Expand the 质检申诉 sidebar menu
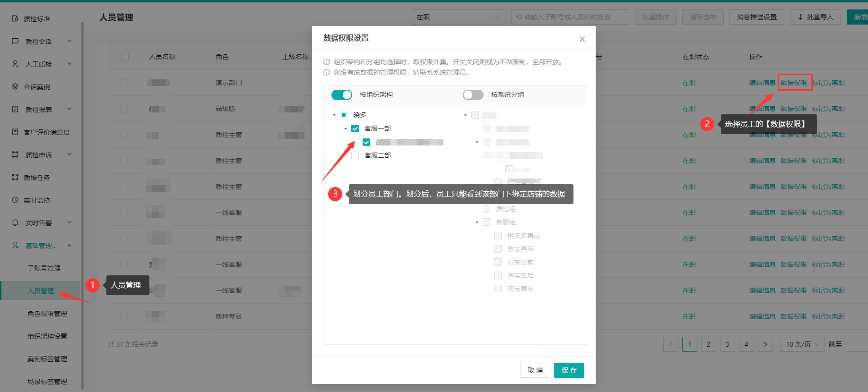868x392 pixels. (x=69, y=154)
